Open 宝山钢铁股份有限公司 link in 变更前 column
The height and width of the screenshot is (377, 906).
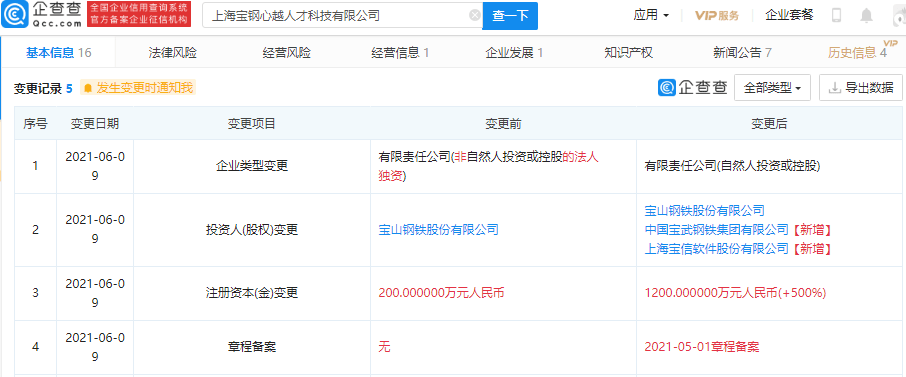click(x=438, y=230)
